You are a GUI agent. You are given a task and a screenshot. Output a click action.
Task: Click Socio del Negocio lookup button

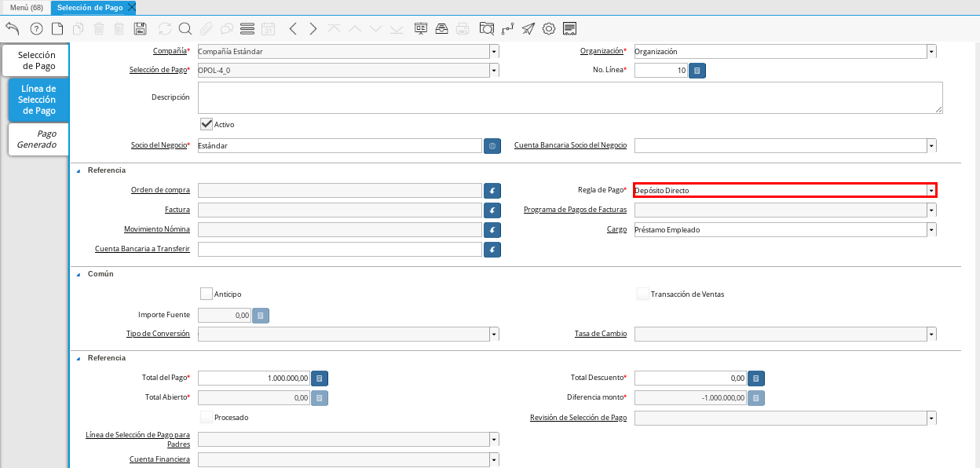(x=492, y=146)
